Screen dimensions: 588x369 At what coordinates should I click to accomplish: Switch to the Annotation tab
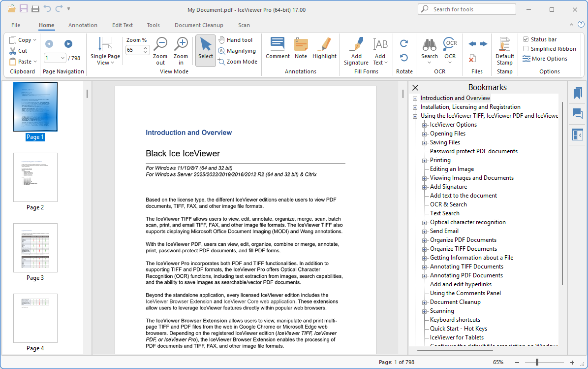[83, 25]
